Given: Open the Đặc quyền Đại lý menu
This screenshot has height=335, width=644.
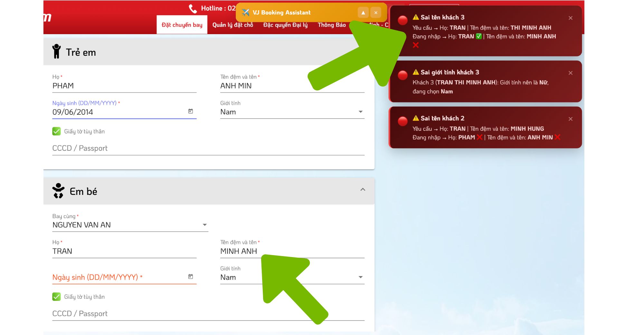Looking at the screenshot, I should pos(285,25).
